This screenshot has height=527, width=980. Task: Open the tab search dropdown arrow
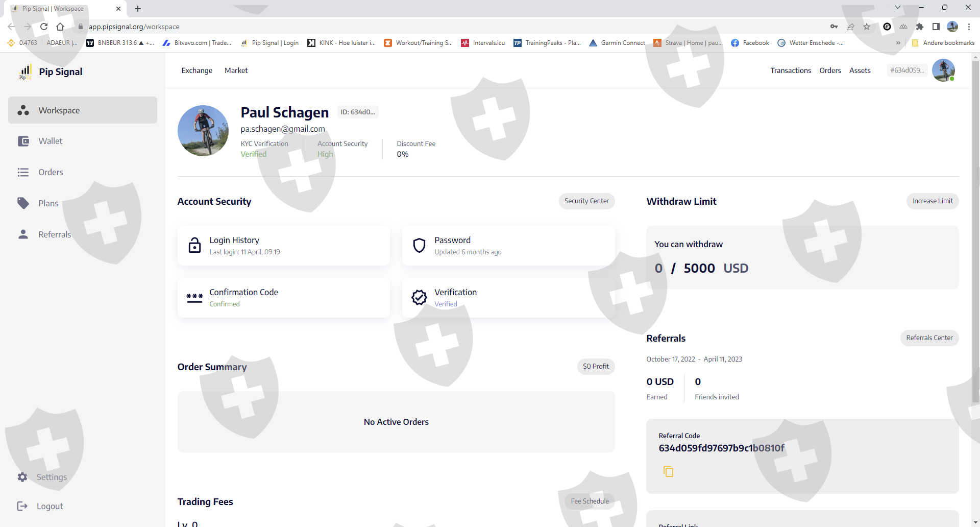898,8
